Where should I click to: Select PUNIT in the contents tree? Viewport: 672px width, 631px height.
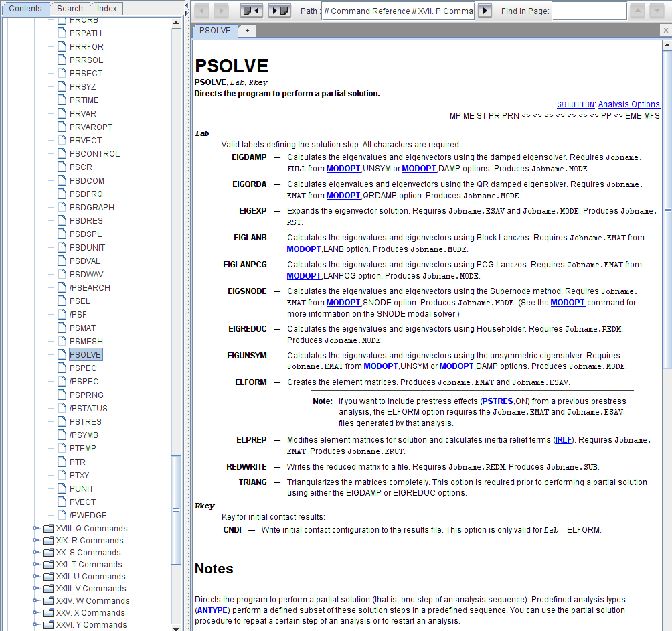click(x=82, y=488)
